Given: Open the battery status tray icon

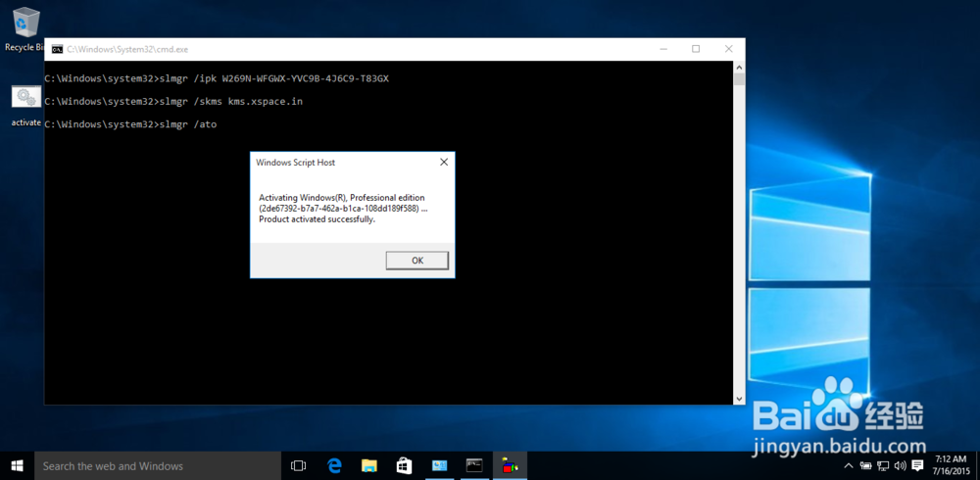Looking at the screenshot, I should [865, 465].
